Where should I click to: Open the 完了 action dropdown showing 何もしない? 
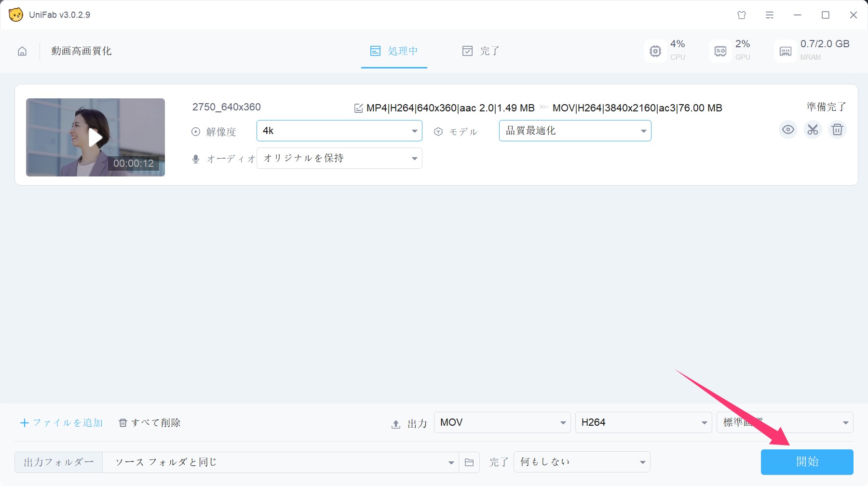582,461
